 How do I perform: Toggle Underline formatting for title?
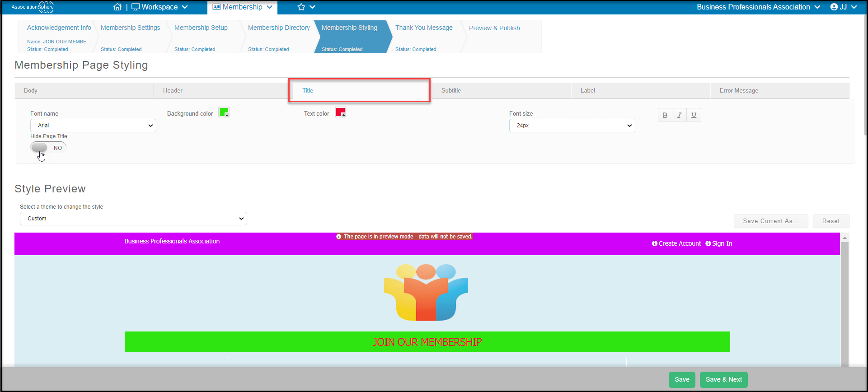[x=694, y=115]
